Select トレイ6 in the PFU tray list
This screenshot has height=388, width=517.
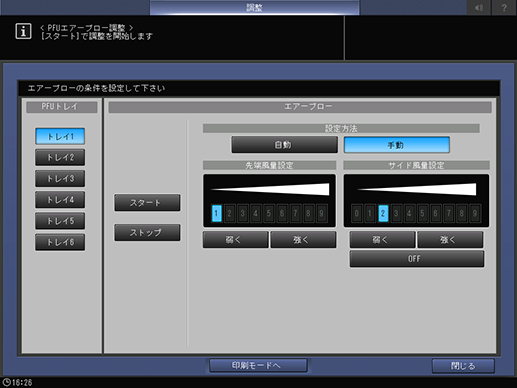(x=60, y=242)
